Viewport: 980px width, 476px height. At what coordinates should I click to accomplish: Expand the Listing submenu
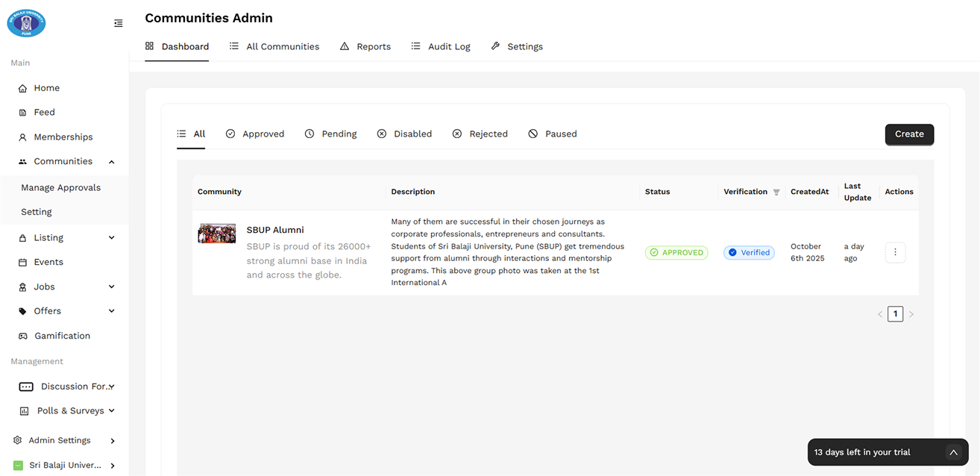click(x=112, y=238)
